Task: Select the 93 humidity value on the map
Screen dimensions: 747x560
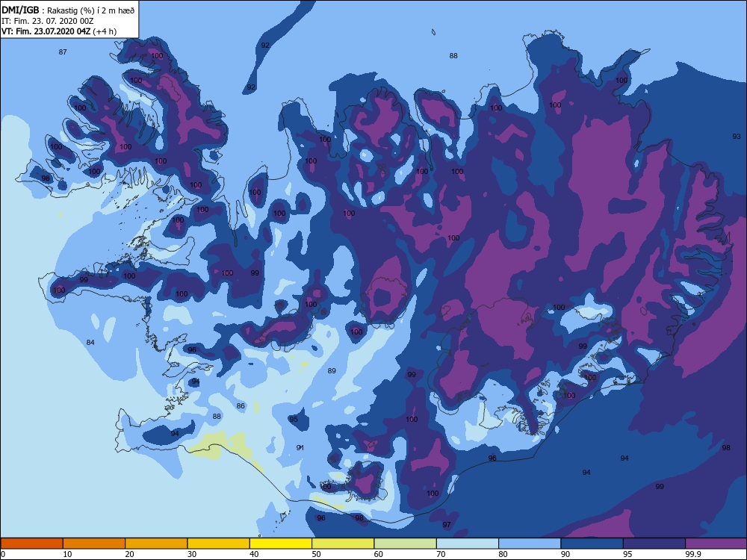Action: [737, 136]
